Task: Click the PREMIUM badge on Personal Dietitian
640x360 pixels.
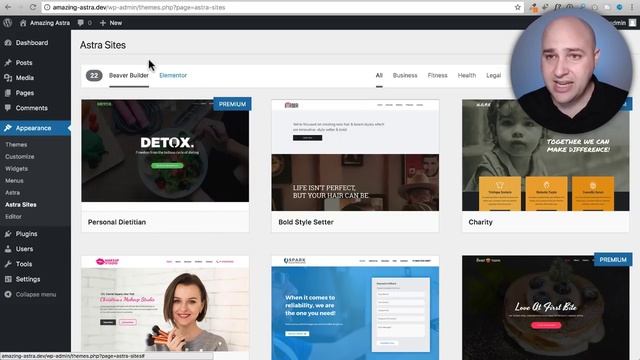Action: click(x=232, y=104)
